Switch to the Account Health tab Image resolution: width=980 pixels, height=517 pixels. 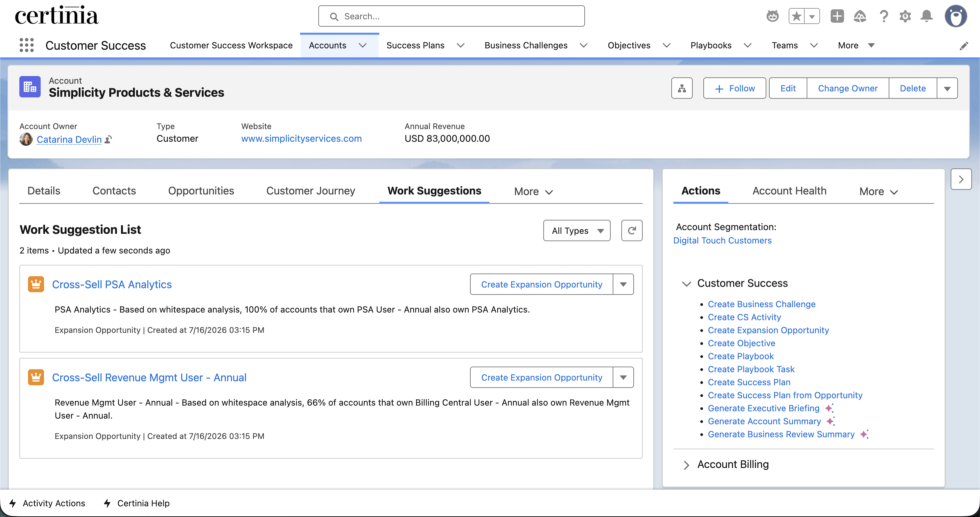789,191
